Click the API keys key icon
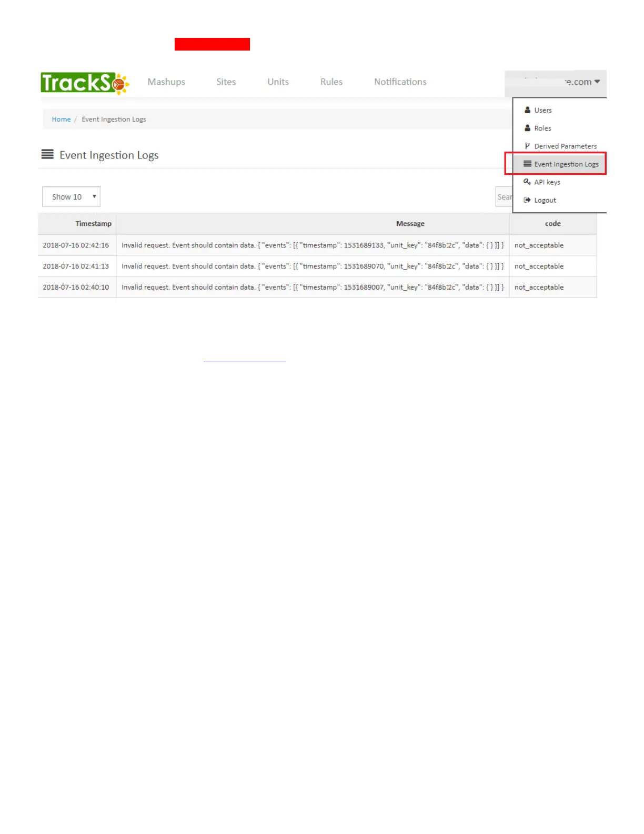This screenshot has height=834, width=644. [527, 182]
